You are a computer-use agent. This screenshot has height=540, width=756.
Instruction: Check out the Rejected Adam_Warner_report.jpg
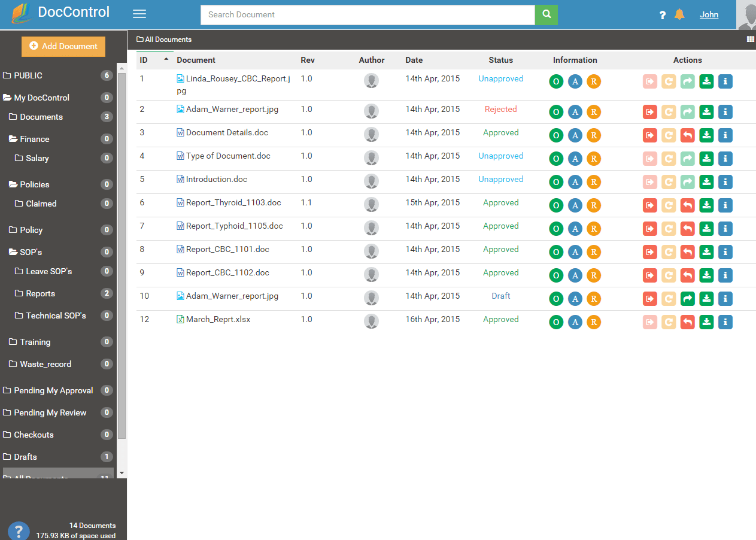click(649, 112)
